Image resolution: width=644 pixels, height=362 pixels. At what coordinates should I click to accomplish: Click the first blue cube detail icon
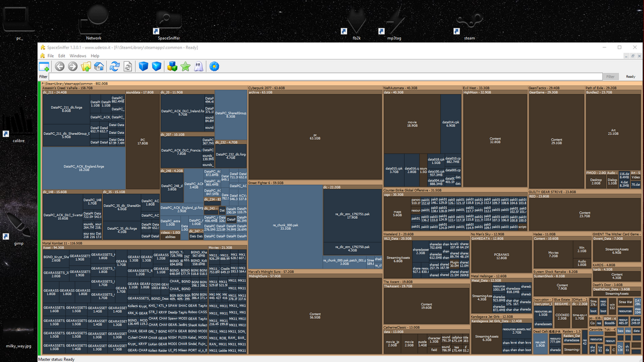143,66
